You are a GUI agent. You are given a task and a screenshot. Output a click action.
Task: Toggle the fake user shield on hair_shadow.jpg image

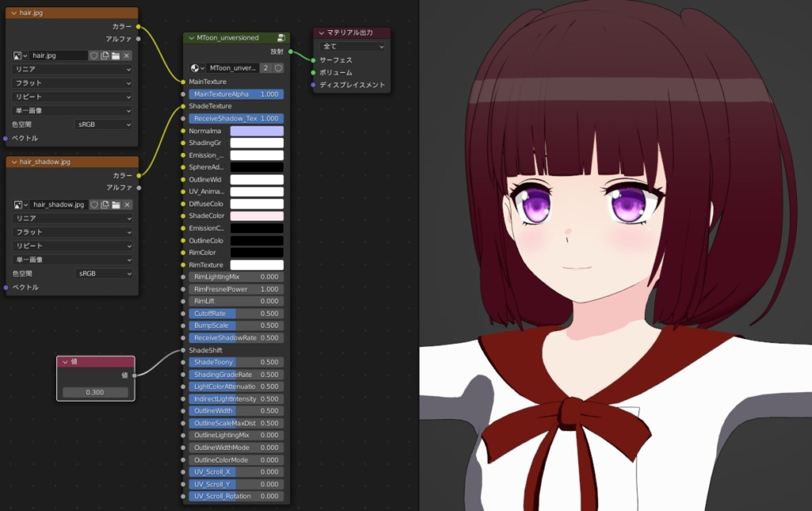pos(94,204)
